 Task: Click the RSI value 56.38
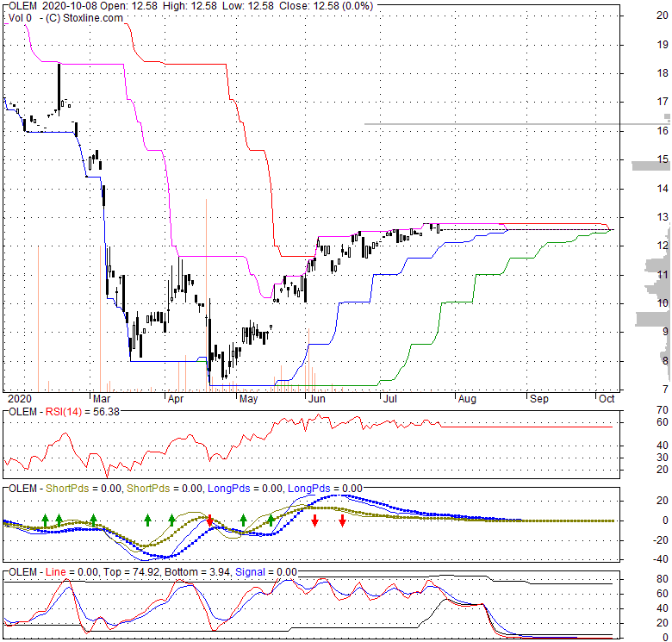[107, 412]
